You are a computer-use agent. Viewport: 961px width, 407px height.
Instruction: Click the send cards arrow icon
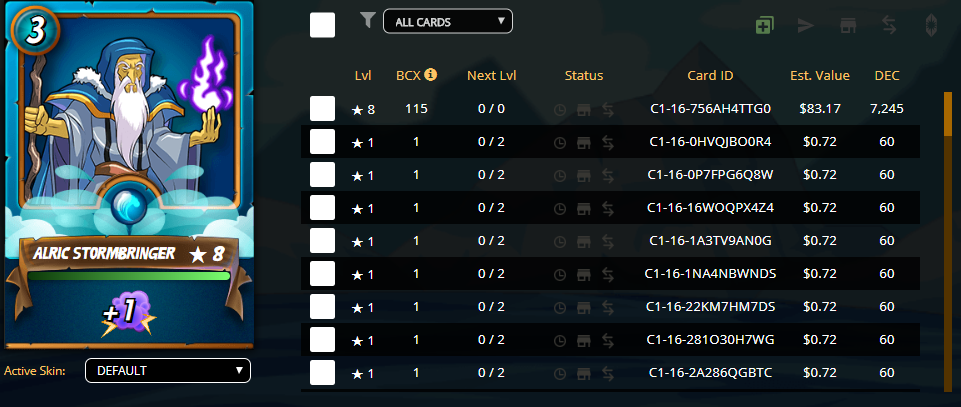pyautogui.click(x=805, y=25)
